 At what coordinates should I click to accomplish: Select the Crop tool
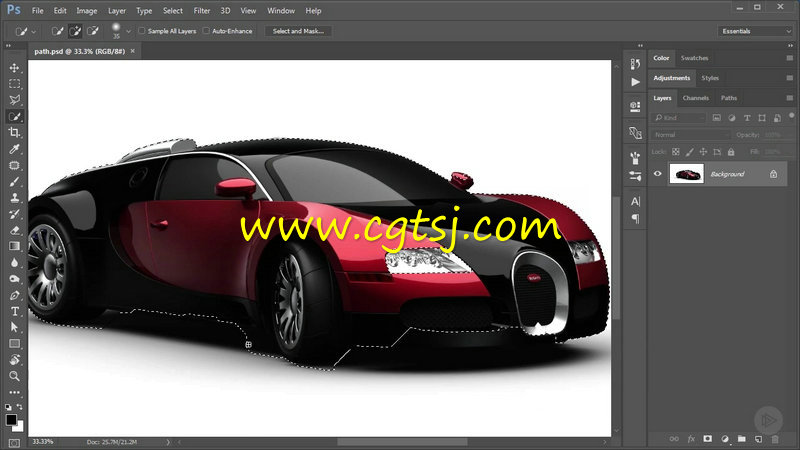pyautogui.click(x=14, y=133)
